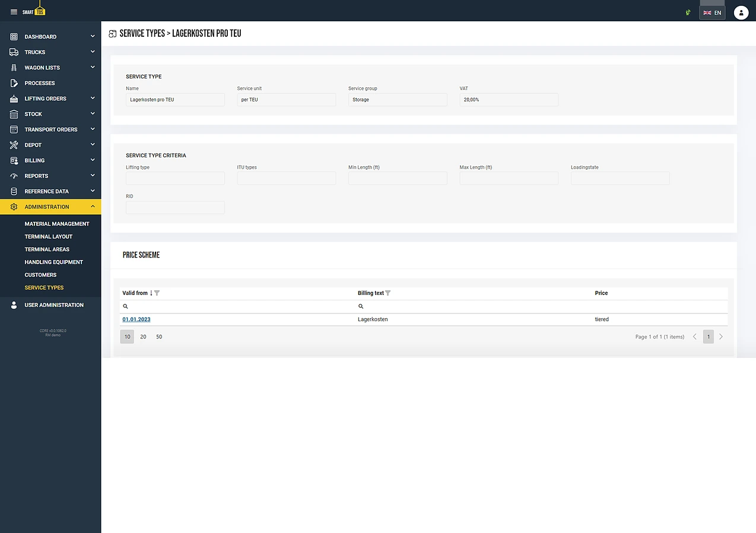Click the User Administration person icon
Image resolution: width=756 pixels, height=533 pixels.
[x=14, y=305]
